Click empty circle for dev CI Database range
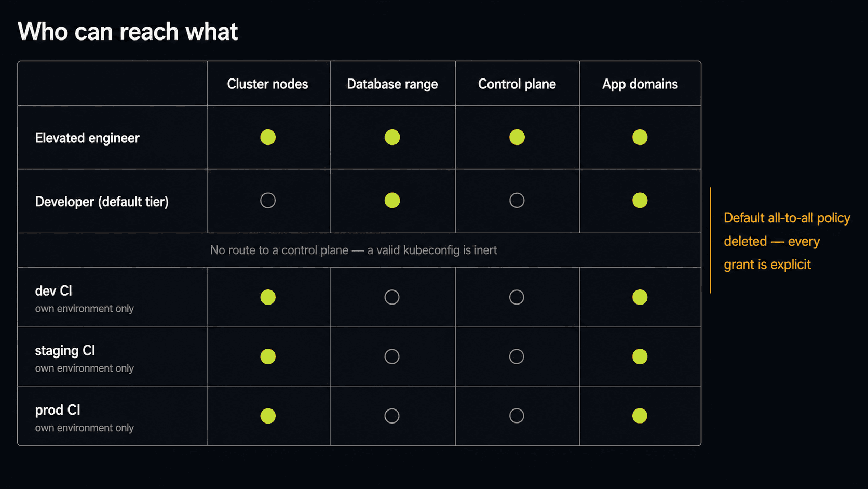Image resolution: width=868 pixels, height=489 pixels. [x=392, y=297]
